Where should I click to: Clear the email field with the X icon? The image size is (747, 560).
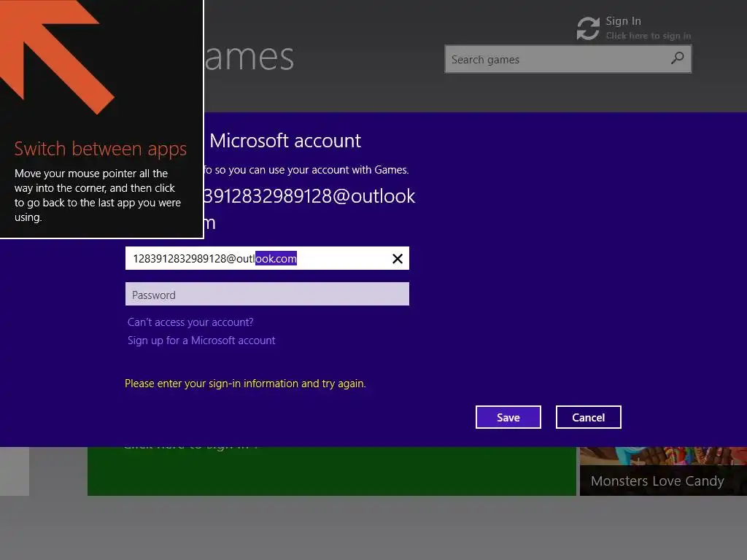[x=398, y=259]
